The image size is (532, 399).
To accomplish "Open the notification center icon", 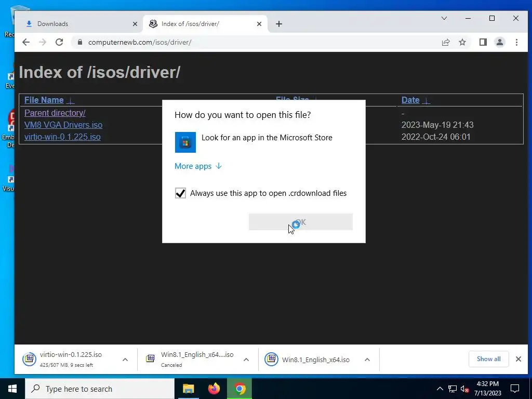I will coord(515,389).
